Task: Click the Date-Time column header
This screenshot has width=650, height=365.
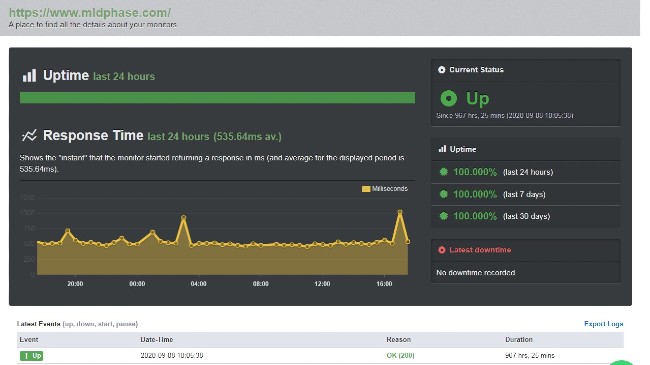Action: pos(157,339)
